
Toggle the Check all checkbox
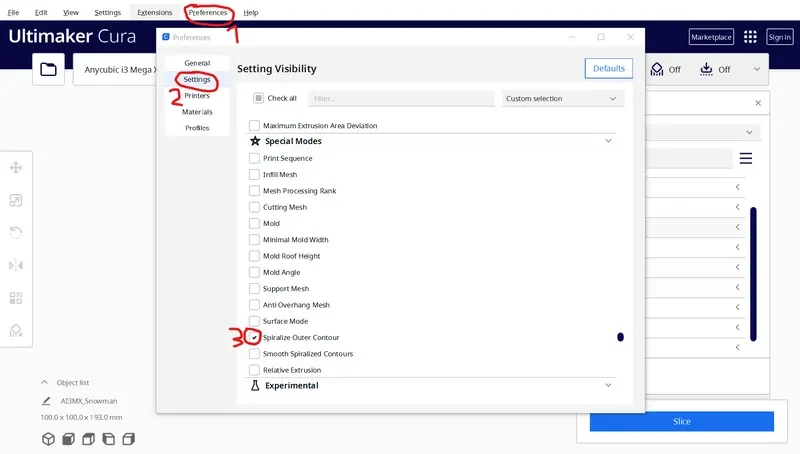click(258, 98)
